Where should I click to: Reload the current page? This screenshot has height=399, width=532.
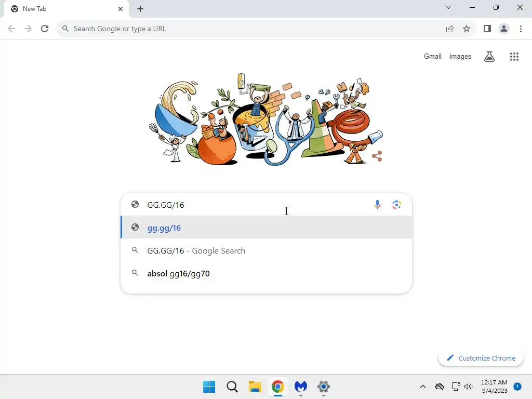[x=45, y=29]
